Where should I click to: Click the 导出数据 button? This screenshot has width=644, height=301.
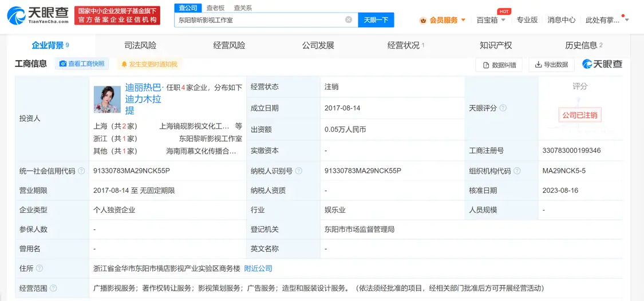552,65
